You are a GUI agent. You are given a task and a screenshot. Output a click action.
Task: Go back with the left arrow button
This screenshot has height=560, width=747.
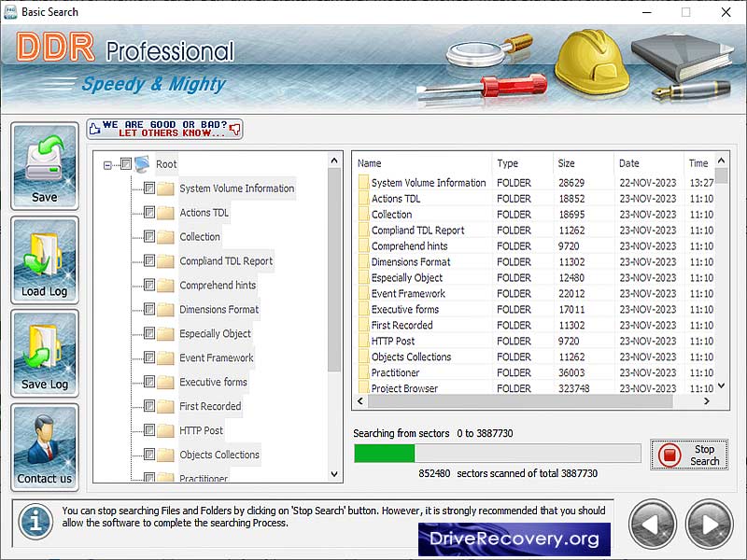653,525
